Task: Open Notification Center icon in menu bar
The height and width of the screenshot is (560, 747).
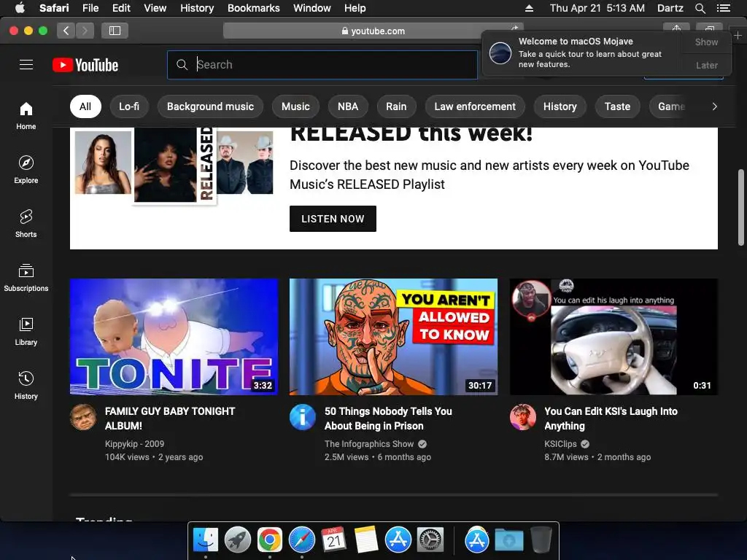Action: tap(723, 8)
